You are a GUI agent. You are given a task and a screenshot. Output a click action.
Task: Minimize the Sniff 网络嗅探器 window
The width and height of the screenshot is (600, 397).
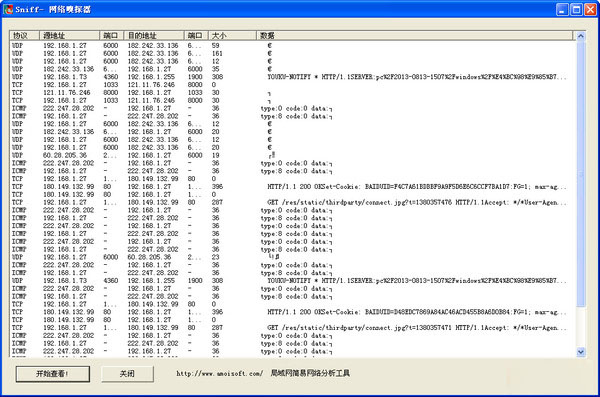click(x=562, y=9)
